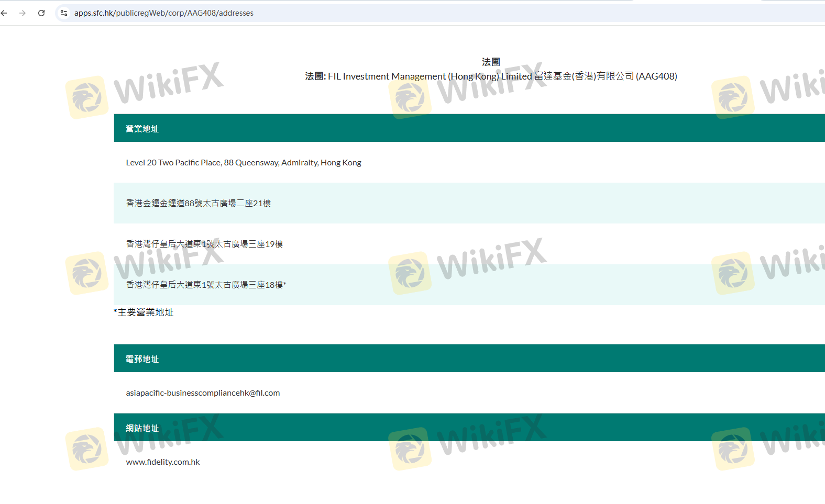Screen dimensions: 825x504
Task: Click the apps.sfc.hk URL in address bar
Action: pyautogui.click(x=163, y=13)
